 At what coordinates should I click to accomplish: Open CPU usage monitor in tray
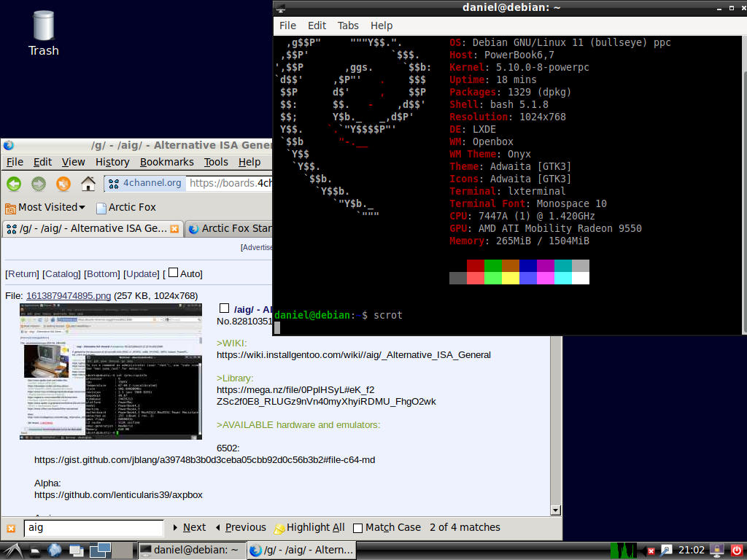point(624,551)
